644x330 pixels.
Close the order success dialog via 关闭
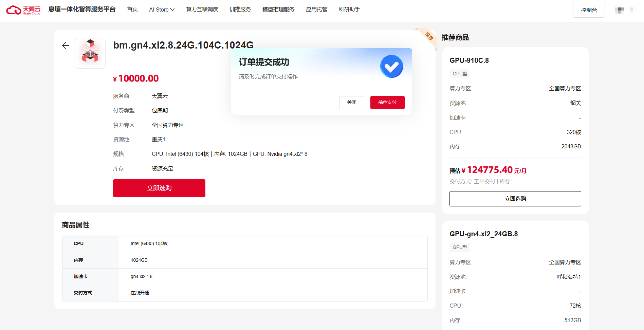[352, 103]
